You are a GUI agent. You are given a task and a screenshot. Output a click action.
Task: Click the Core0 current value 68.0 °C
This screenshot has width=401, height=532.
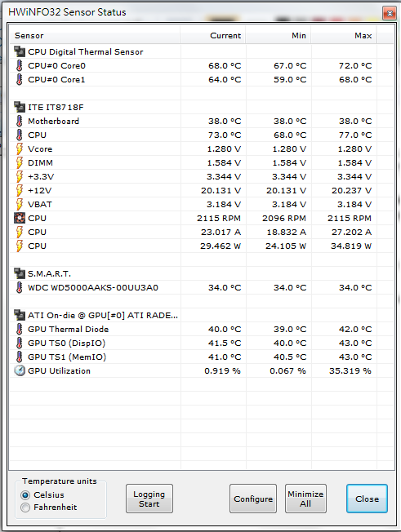[225, 66]
